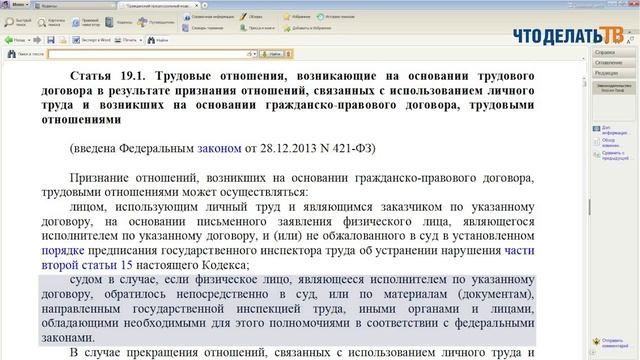Open the Быстрый поиск tool
The width and height of the screenshot is (640, 360).
click(18, 22)
